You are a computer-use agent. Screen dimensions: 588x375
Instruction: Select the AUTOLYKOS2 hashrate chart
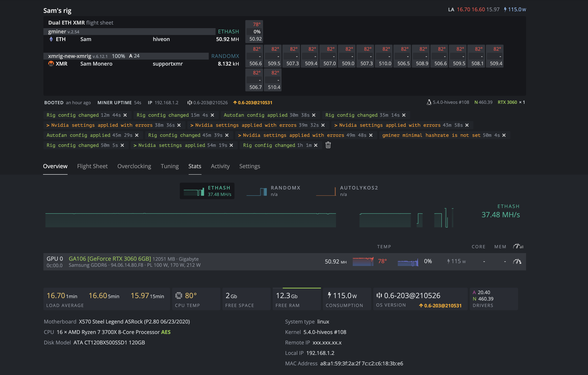[x=347, y=191]
